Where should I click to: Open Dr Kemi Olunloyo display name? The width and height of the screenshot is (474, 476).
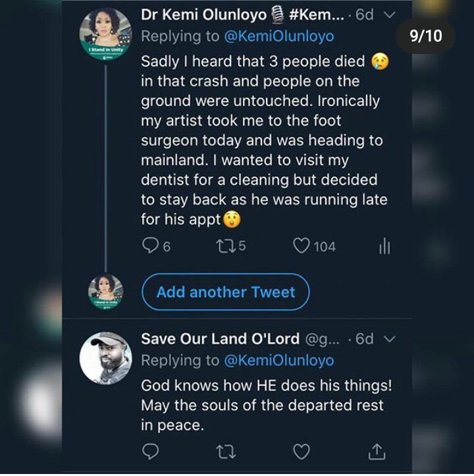[x=204, y=14]
